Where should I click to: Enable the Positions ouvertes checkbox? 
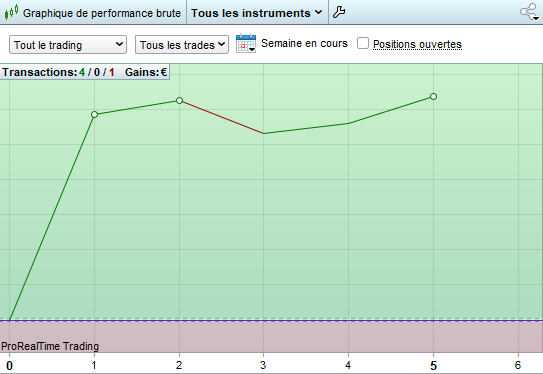(363, 43)
